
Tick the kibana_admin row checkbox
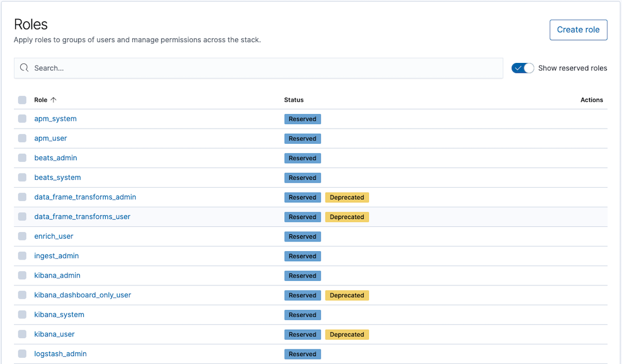22,275
